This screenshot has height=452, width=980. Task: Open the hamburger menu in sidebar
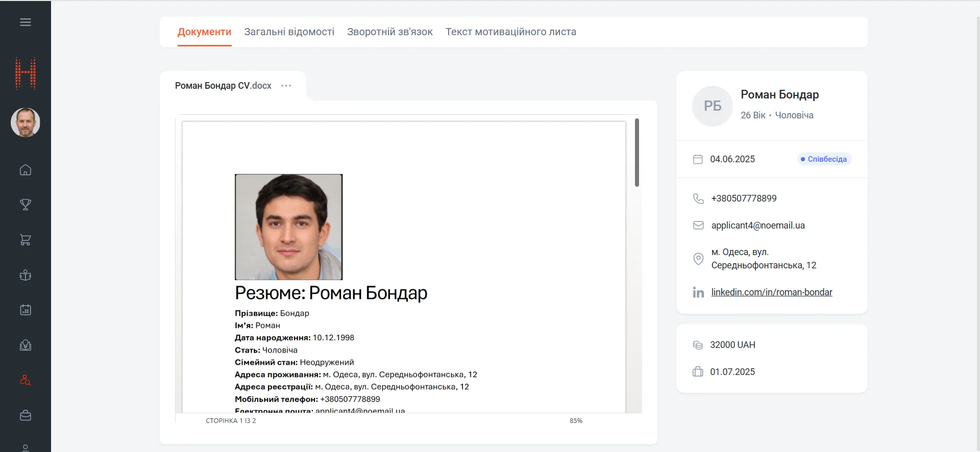[26, 22]
